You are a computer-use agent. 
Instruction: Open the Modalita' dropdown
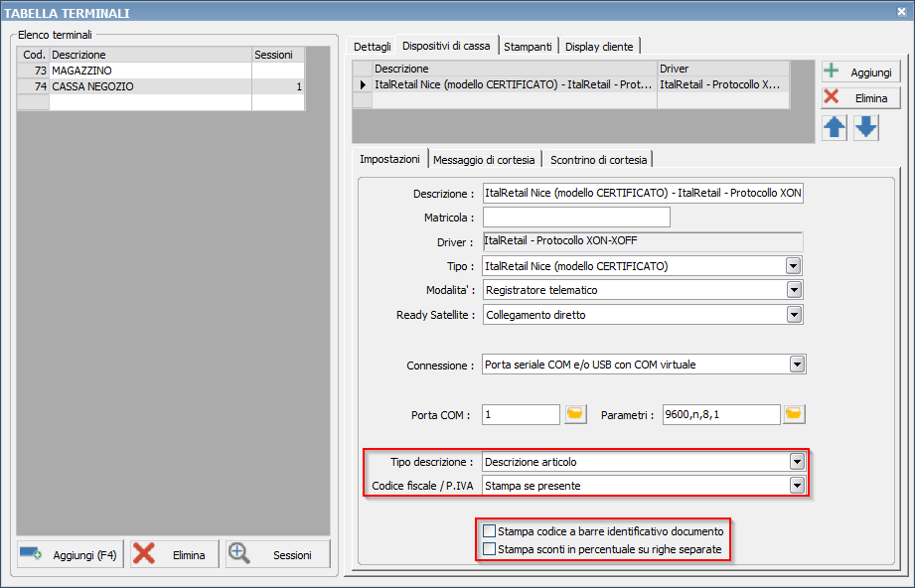pyautogui.click(x=793, y=290)
